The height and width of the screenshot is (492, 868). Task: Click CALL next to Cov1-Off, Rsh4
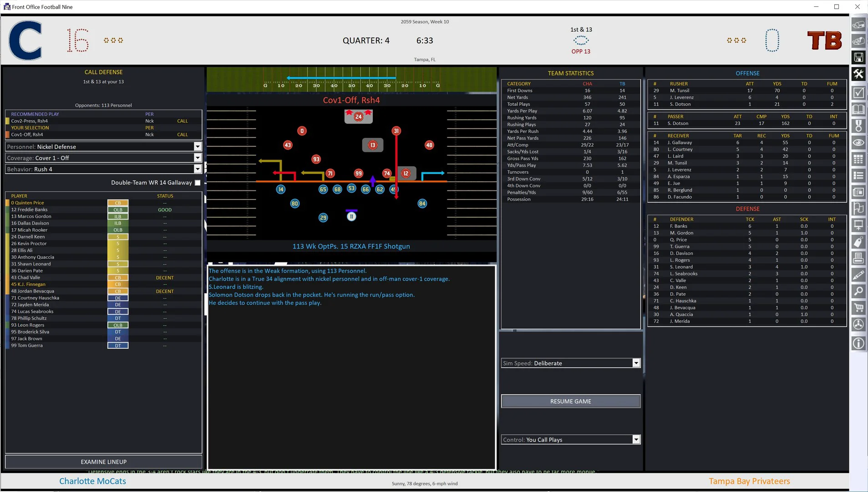(182, 134)
